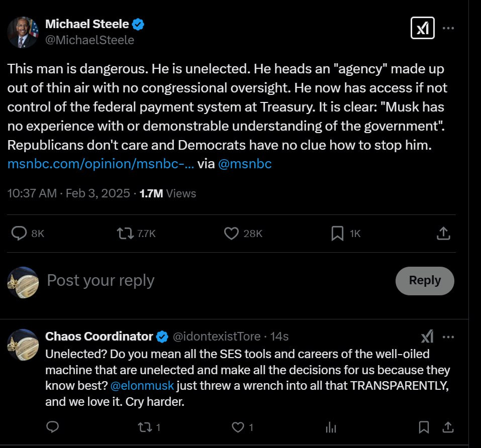Open the msnbc.com/opinion link

[x=101, y=164]
